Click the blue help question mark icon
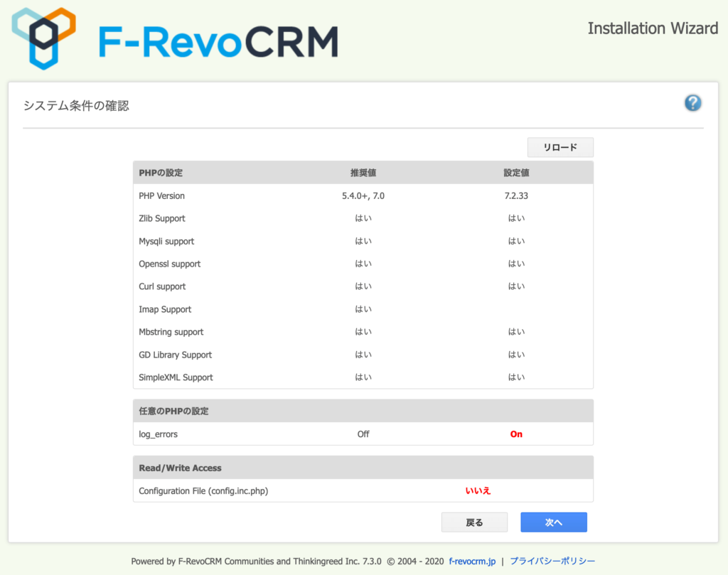 (x=692, y=103)
